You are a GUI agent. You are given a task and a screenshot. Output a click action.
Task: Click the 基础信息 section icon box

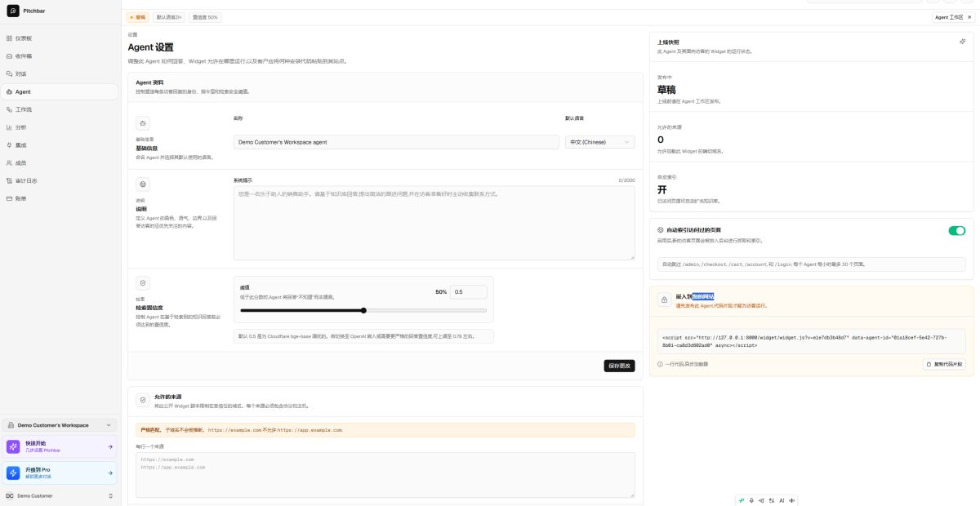[143, 123]
